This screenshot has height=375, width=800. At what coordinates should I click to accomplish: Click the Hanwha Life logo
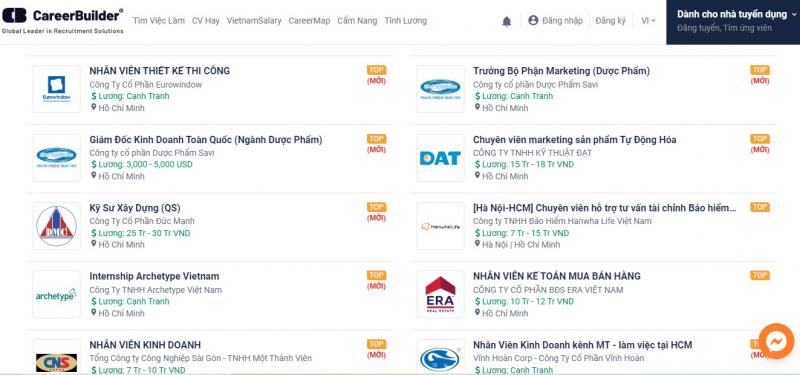(440, 226)
